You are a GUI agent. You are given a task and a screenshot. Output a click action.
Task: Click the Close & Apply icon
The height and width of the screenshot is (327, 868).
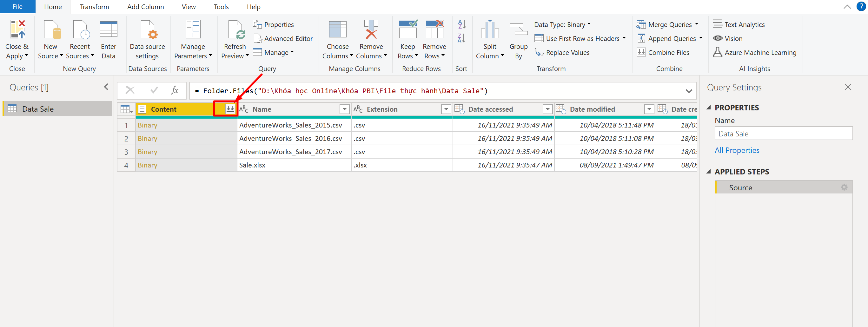(x=17, y=29)
